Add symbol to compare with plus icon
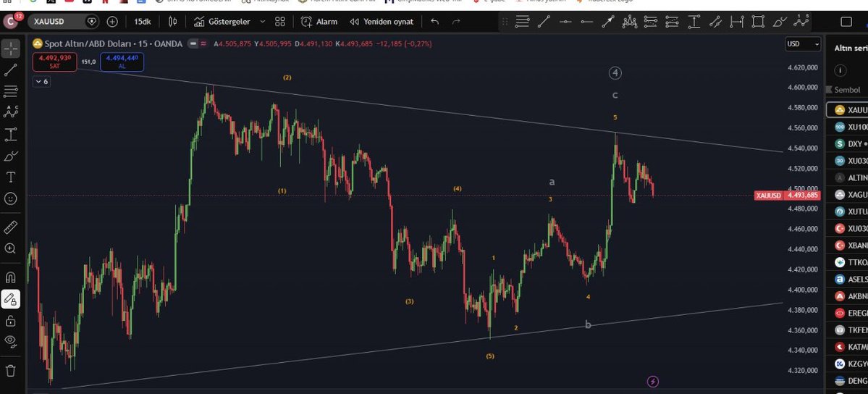Image resolution: width=868 pixels, height=394 pixels. click(112, 22)
